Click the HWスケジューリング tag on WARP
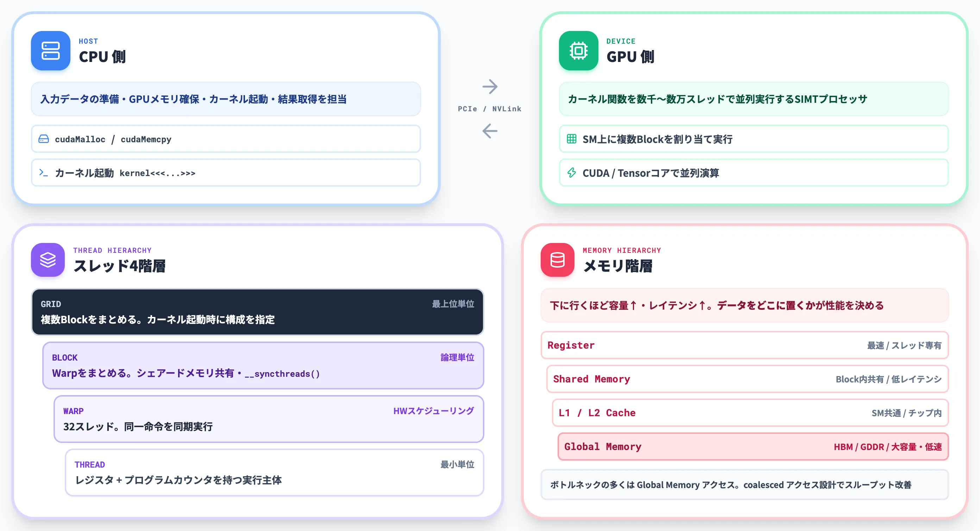The image size is (980, 531). tap(433, 411)
